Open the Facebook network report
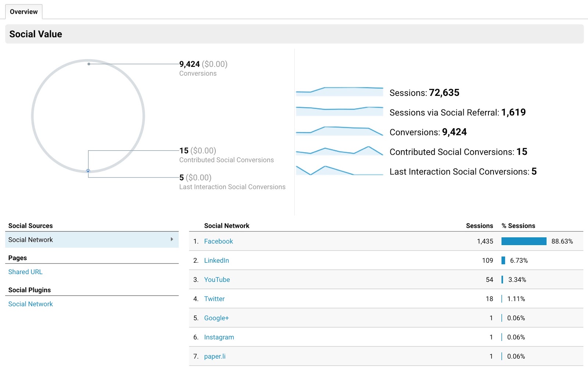 point(218,241)
